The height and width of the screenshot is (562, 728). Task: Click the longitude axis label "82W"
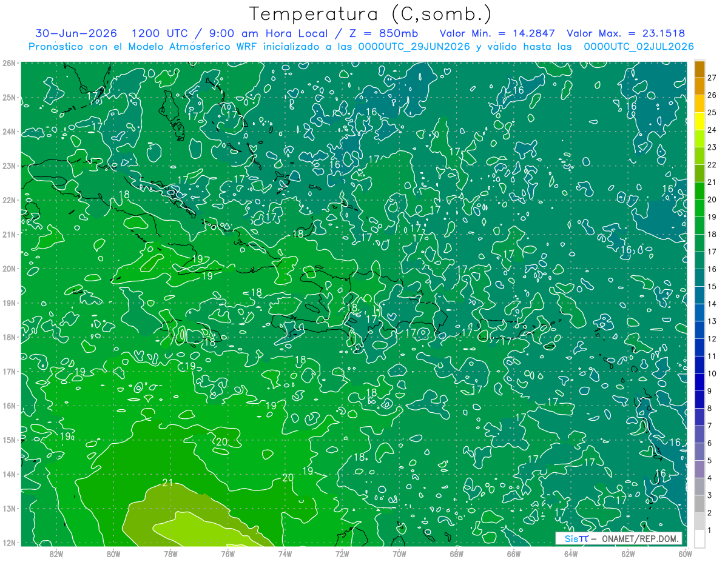[56, 554]
